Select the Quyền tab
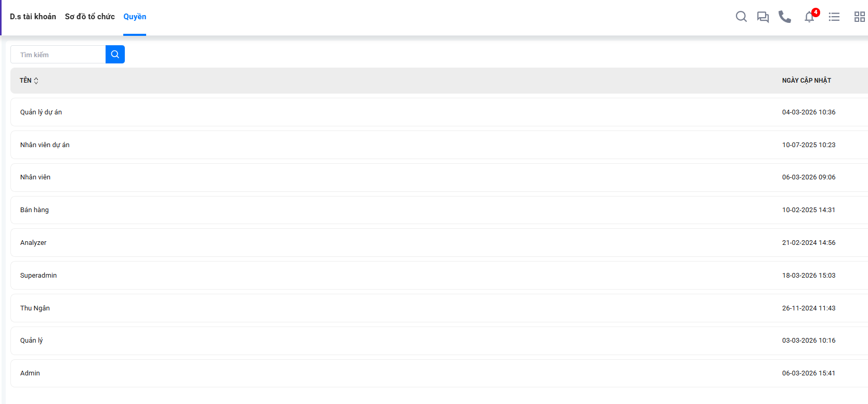 135,17
